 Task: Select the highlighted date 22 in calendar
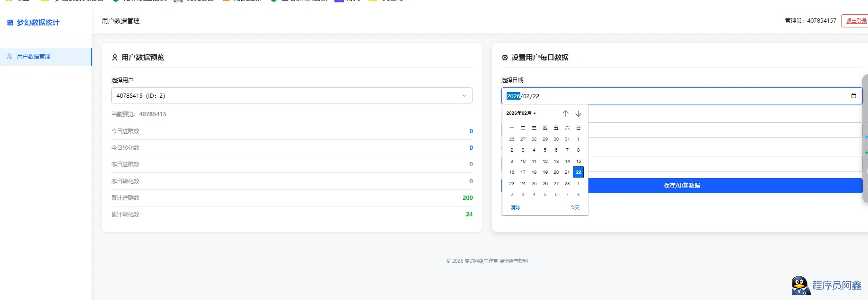[578, 172]
